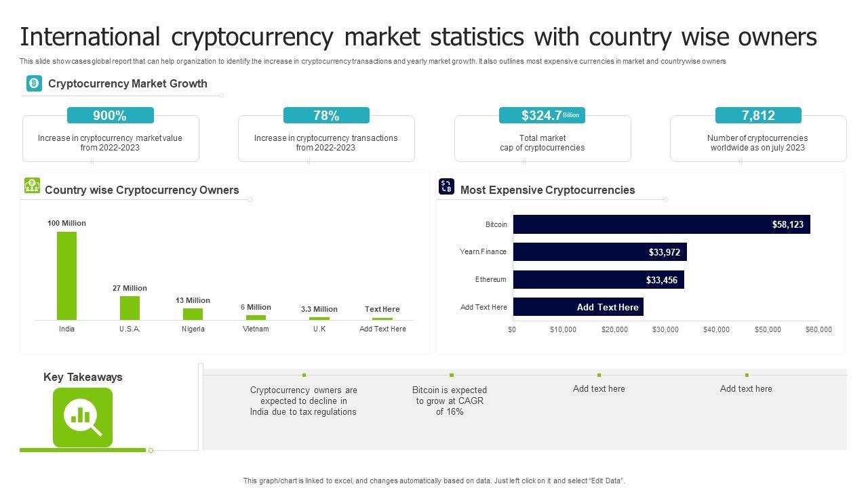Screen dimensions: 868x488
Task: Click the last 'Add text here' takeaway placeholder
Action: (746, 388)
